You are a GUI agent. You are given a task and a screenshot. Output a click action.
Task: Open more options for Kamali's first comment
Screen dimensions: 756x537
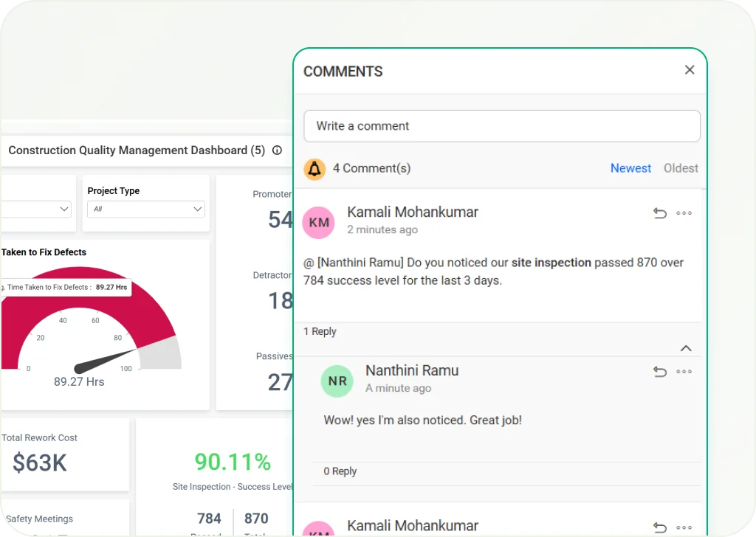coord(684,213)
